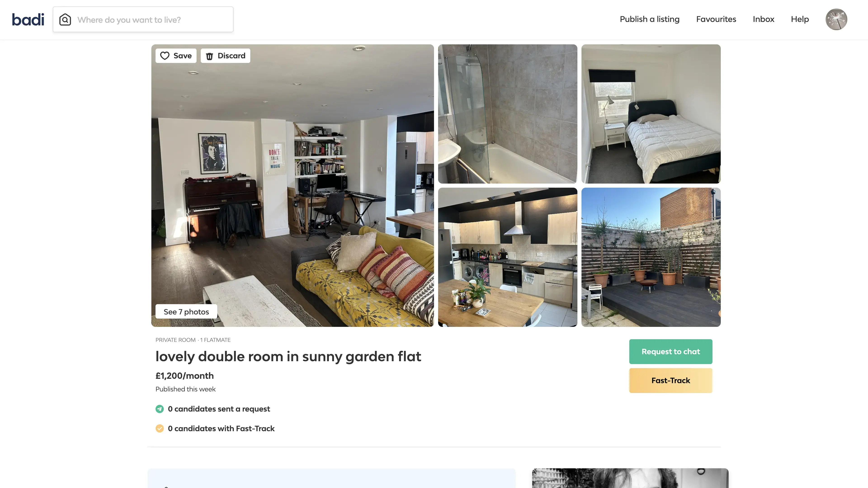The height and width of the screenshot is (488, 868).
Task: Click the home search icon in search bar
Action: coord(65,19)
